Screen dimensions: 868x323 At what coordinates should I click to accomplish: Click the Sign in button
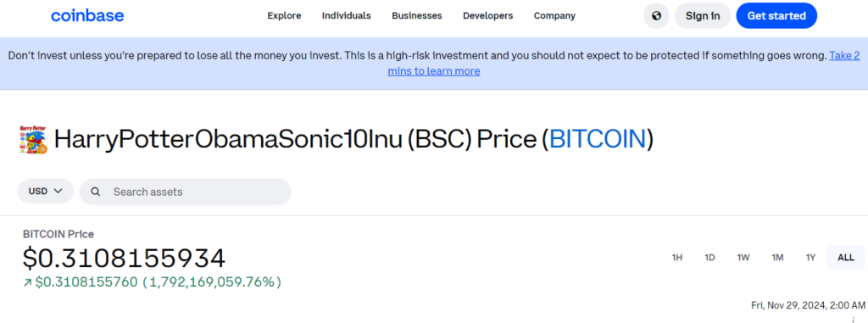(x=703, y=15)
